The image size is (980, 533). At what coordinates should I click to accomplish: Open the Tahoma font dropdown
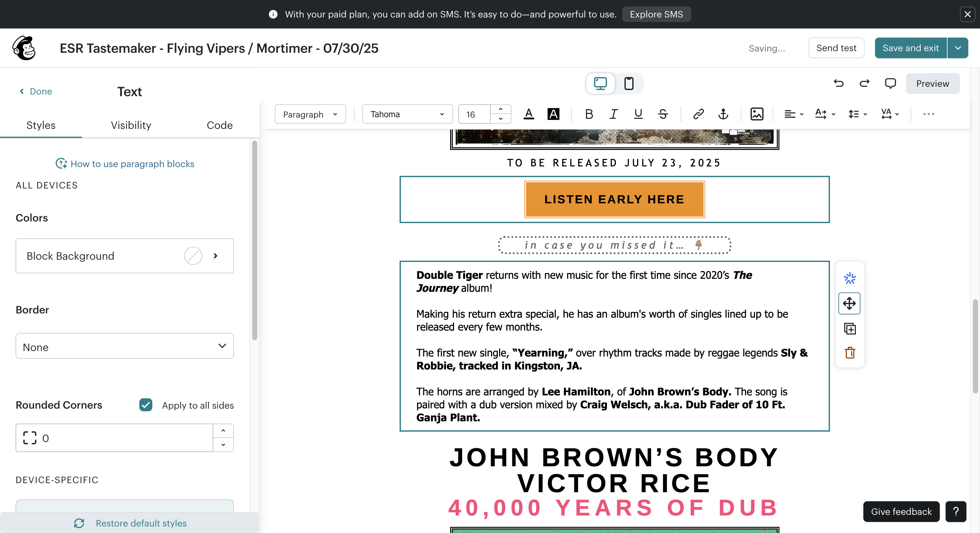[407, 114]
